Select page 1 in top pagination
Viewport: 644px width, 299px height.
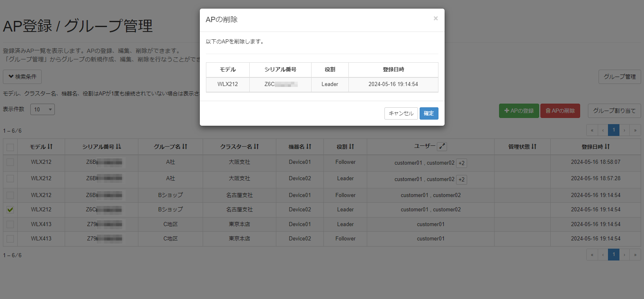click(x=613, y=130)
